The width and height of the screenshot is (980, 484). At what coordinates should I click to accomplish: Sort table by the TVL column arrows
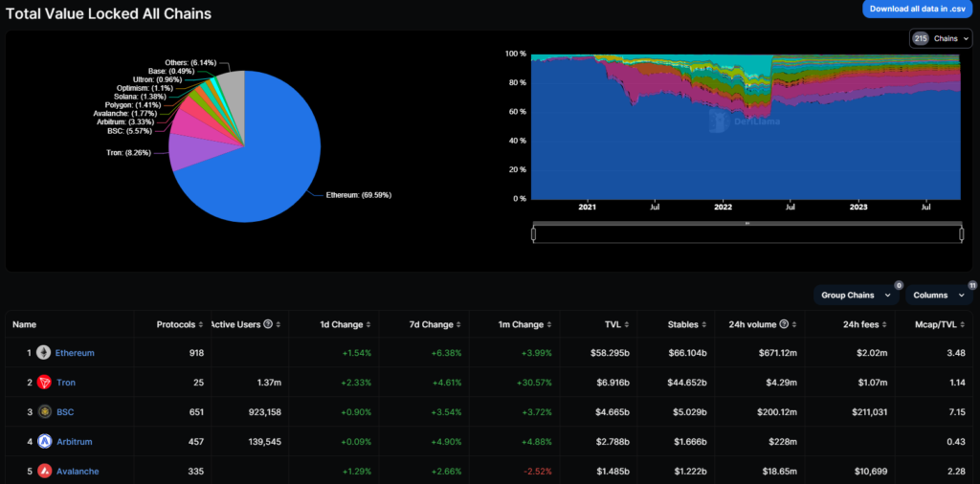pos(627,323)
